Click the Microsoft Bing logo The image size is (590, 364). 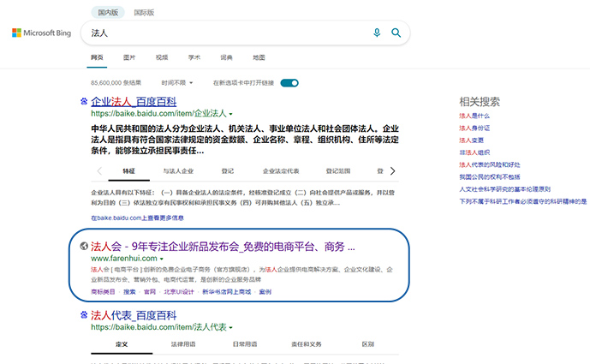(41, 33)
